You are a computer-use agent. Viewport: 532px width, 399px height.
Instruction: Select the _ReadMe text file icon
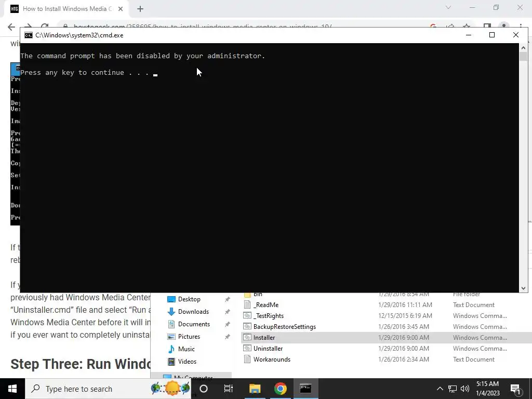coord(247,304)
